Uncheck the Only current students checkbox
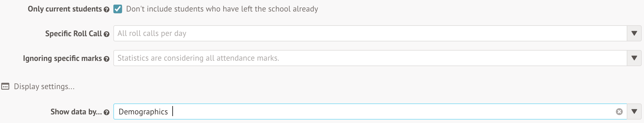This screenshot has height=123, width=644. 118,9
